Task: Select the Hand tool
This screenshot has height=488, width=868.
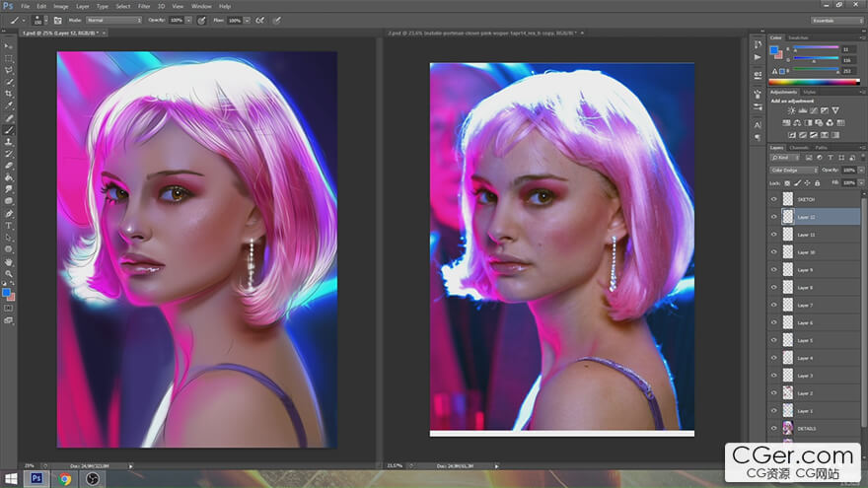Action: (8, 261)
